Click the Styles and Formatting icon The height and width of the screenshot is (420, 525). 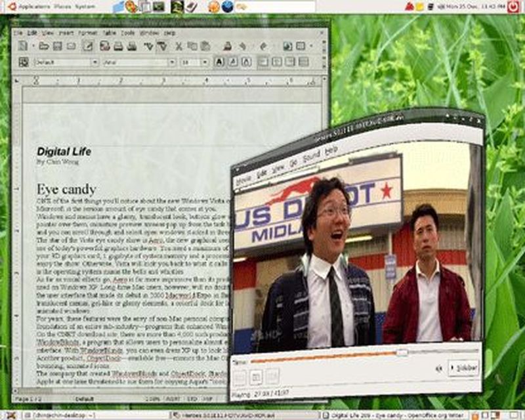click(x=24, y=62)
